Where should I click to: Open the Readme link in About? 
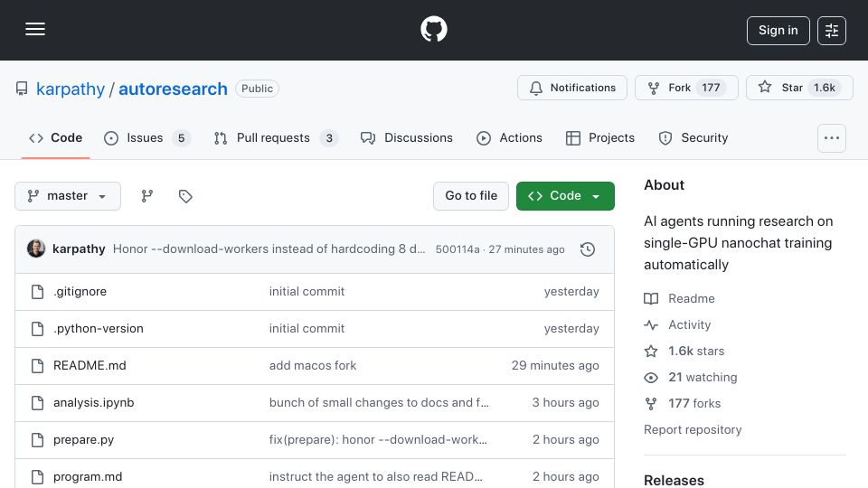click(679, 299)
